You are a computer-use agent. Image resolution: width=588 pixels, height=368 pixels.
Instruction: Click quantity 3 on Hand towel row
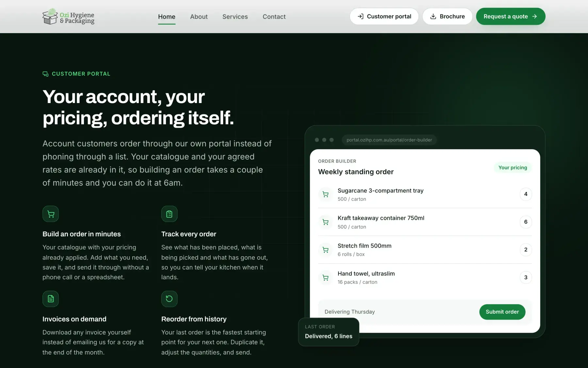coord(526,277)
